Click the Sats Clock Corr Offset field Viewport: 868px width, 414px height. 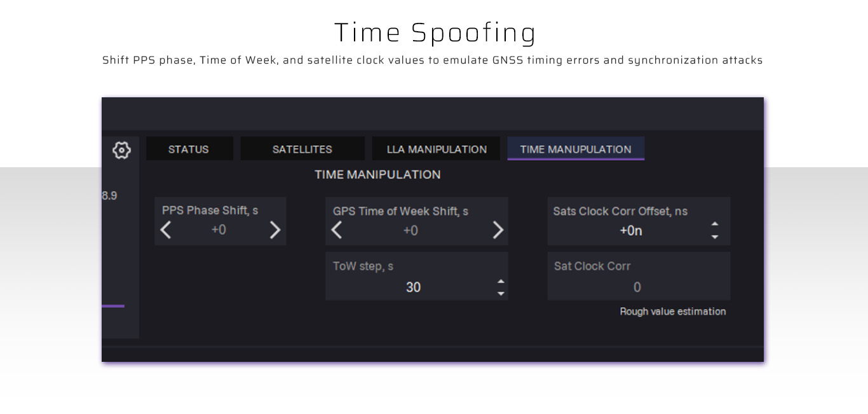631,231
